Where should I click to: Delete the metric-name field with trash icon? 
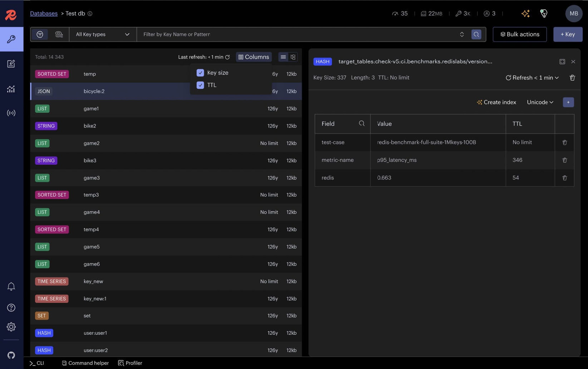[x=564, y=160]
